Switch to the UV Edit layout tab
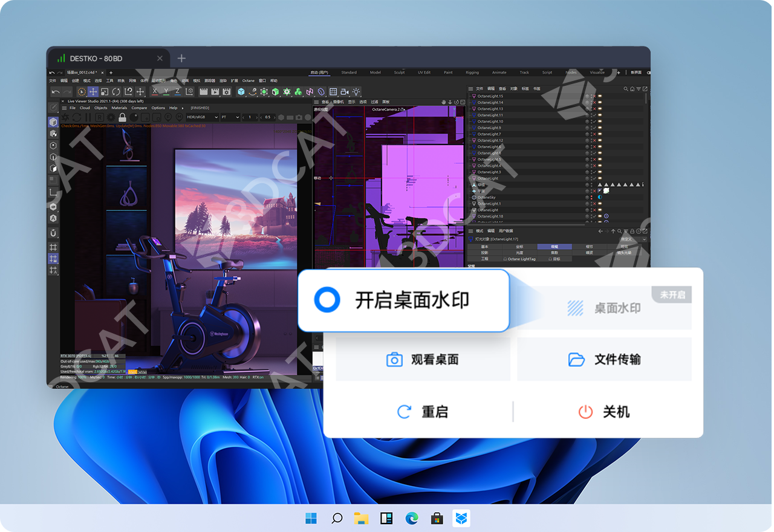Screen dimensions: 774x532 coord(424,73)
